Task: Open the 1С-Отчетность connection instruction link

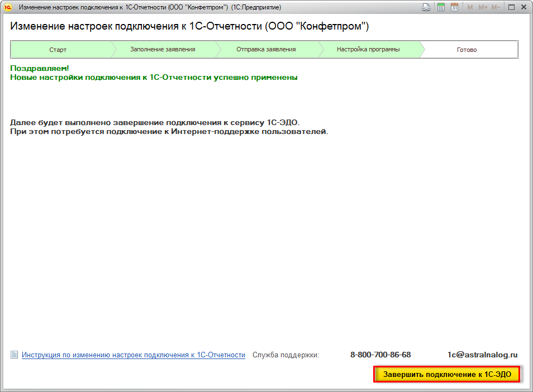Action: click(x=133, y=355)
